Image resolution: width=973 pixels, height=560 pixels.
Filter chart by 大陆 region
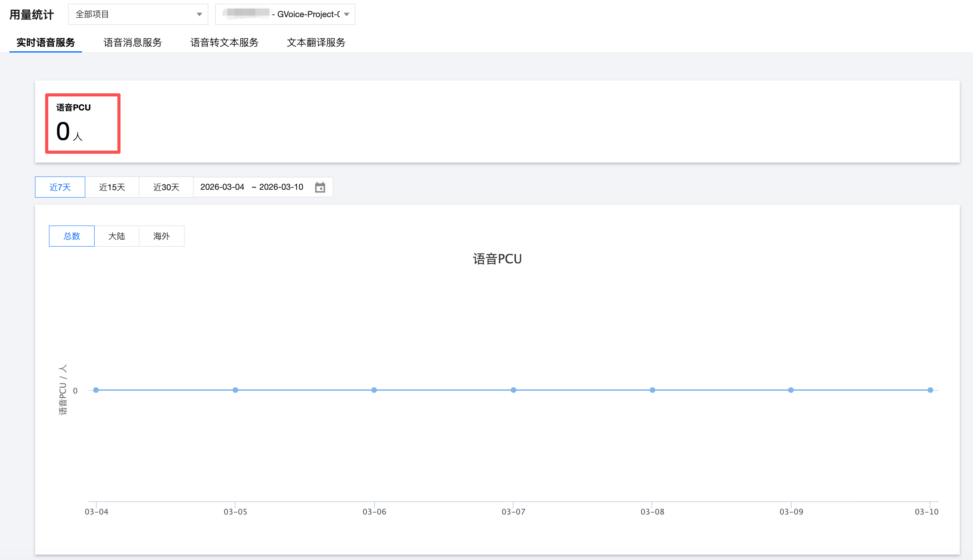[x=116, y=236]
